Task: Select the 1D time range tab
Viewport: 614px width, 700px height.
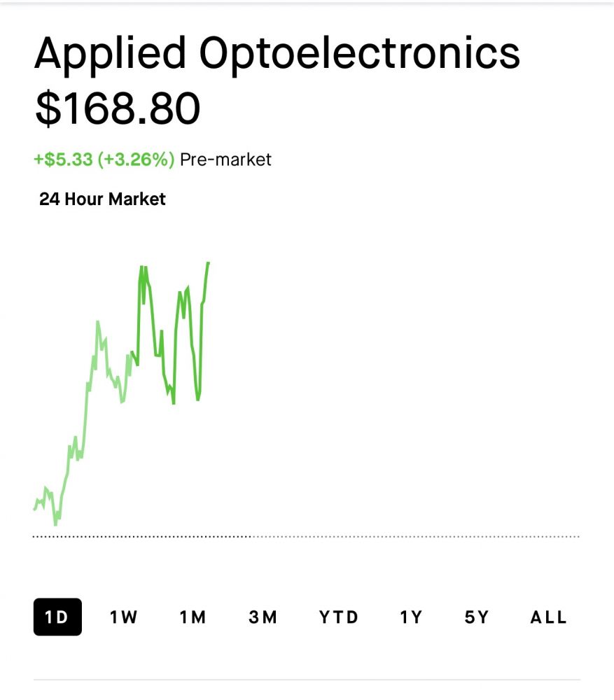Action: point(57,617)
